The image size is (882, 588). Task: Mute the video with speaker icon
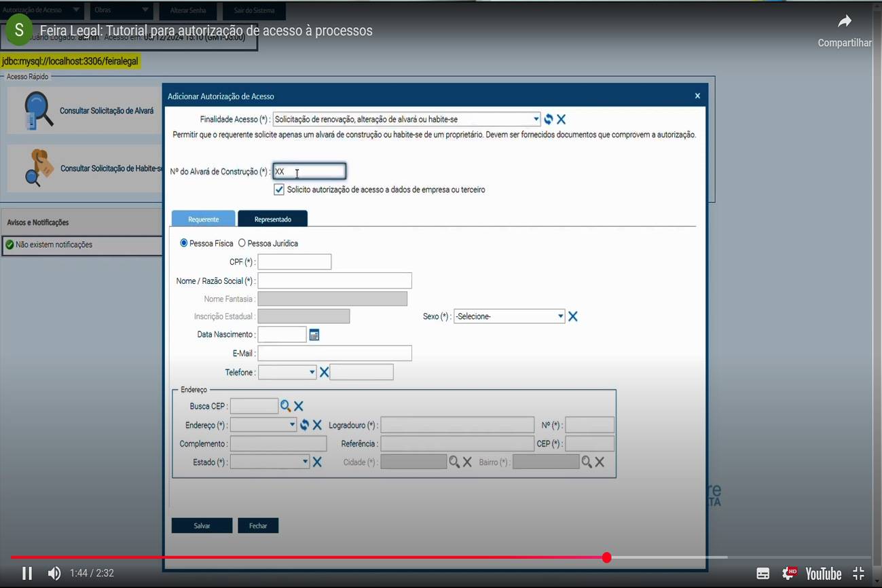(x=54, y=574)
